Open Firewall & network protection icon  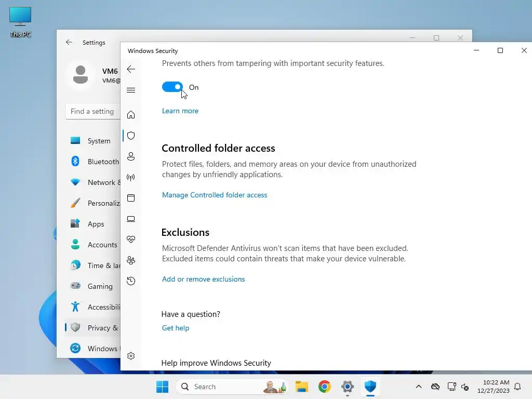pyautogui.click(x=131, y=177)
